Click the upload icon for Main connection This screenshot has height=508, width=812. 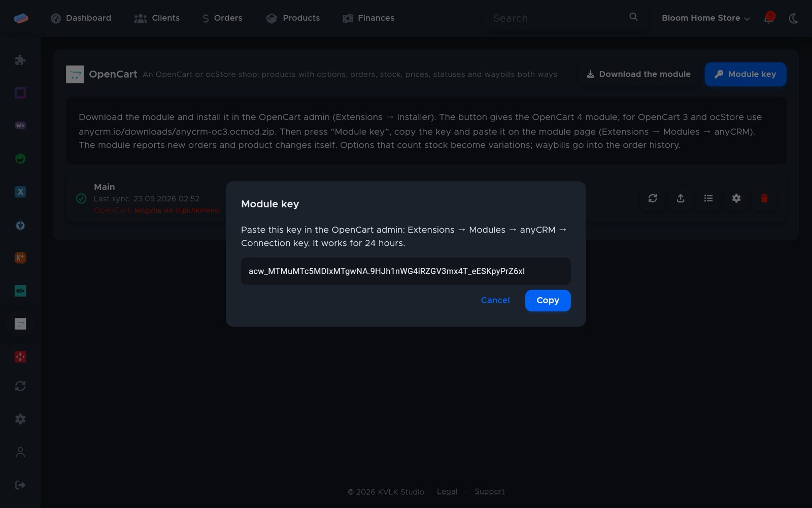(681, 198)
